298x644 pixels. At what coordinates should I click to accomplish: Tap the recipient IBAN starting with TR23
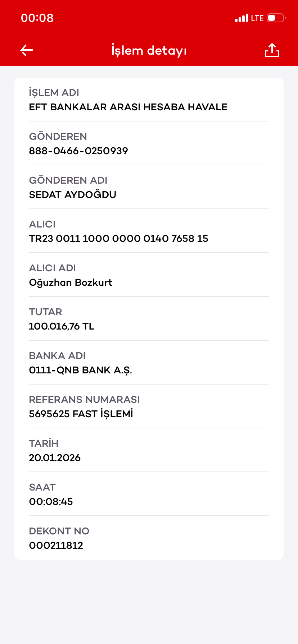click(118, 239)
